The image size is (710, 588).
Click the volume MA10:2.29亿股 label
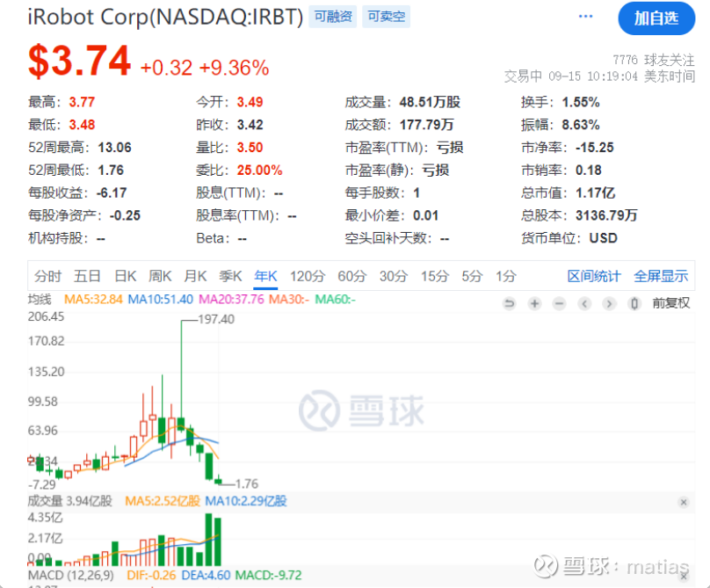(246, 501)
